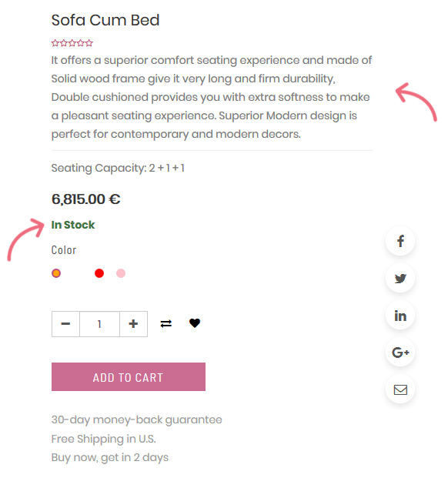The width and height of the screenshot is (448, 478).
Task: Share product on Facebook
Action: click(400, 241)
